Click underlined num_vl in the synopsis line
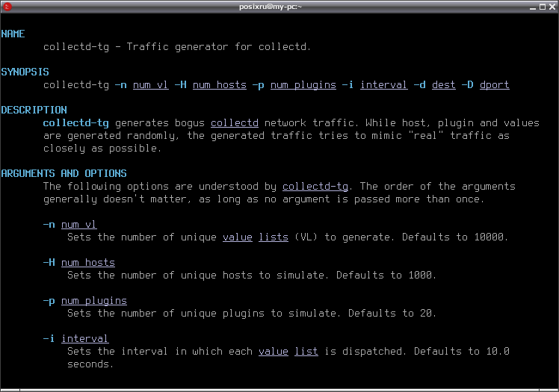This screenshot has width=559, height=392. tap(150, 85)
